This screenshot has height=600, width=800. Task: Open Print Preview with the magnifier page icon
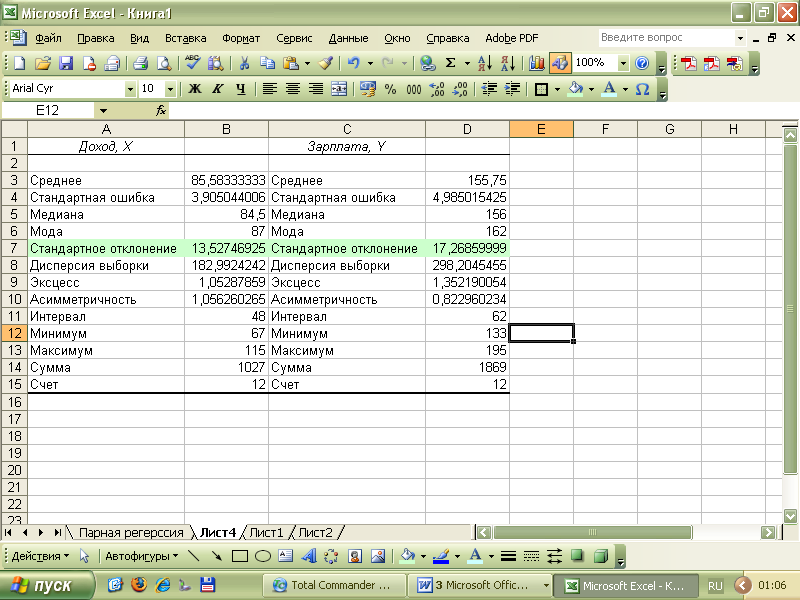(x=164, y=63)
